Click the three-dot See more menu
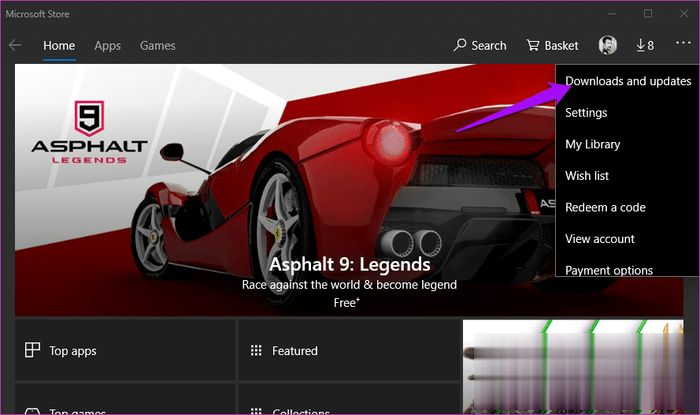 click(683, 43)
